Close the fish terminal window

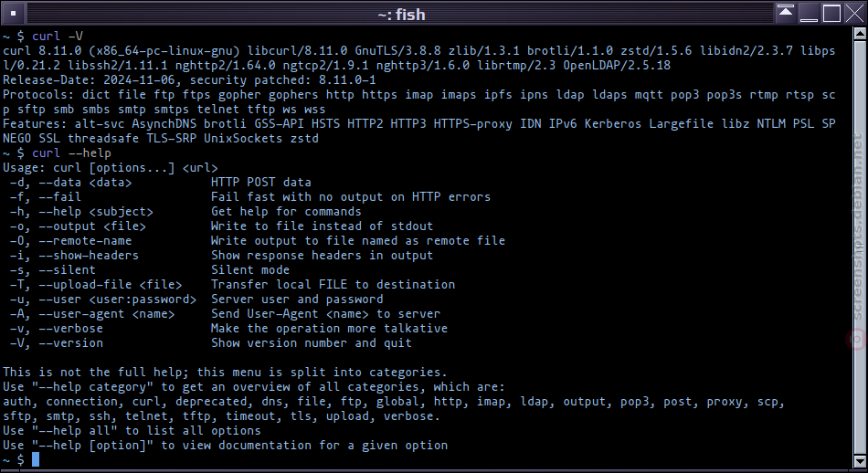[x=854, y=13]
